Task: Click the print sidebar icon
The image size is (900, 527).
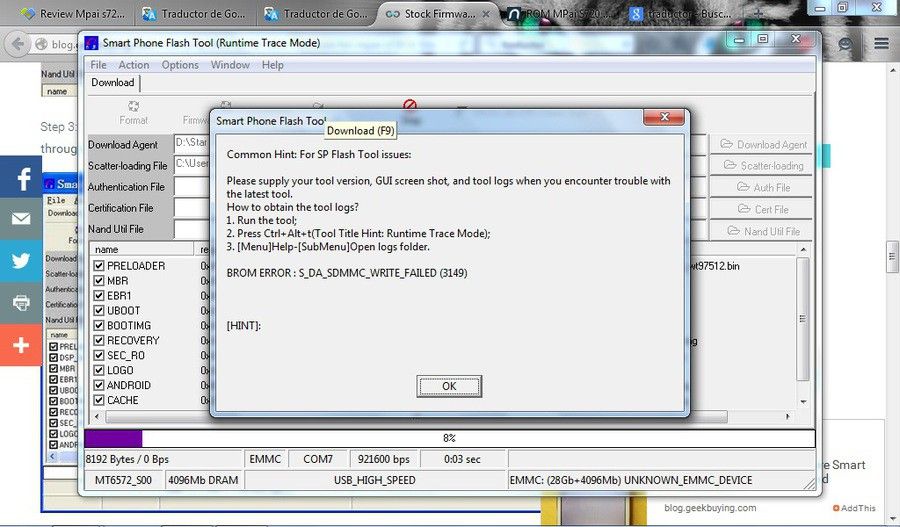Action: tap(21, 303)
